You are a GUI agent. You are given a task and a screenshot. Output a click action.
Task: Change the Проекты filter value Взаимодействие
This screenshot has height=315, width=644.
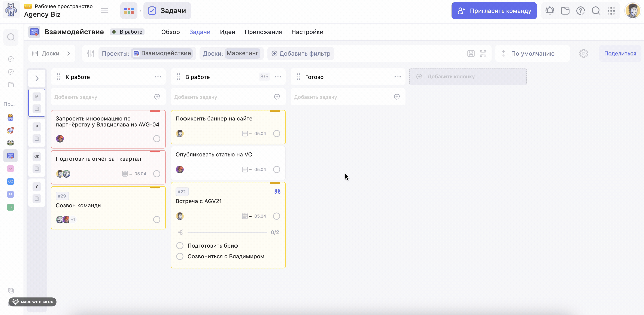162,53
